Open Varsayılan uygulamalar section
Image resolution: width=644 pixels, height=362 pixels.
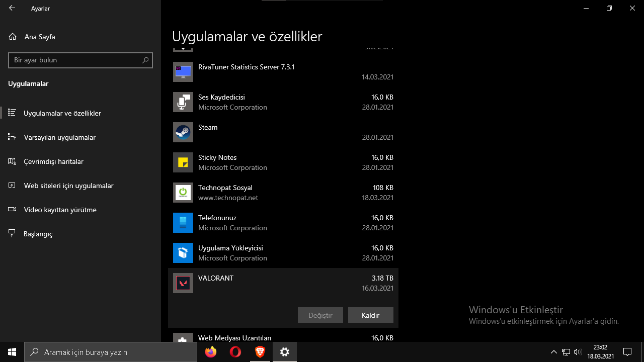point(80,137)
